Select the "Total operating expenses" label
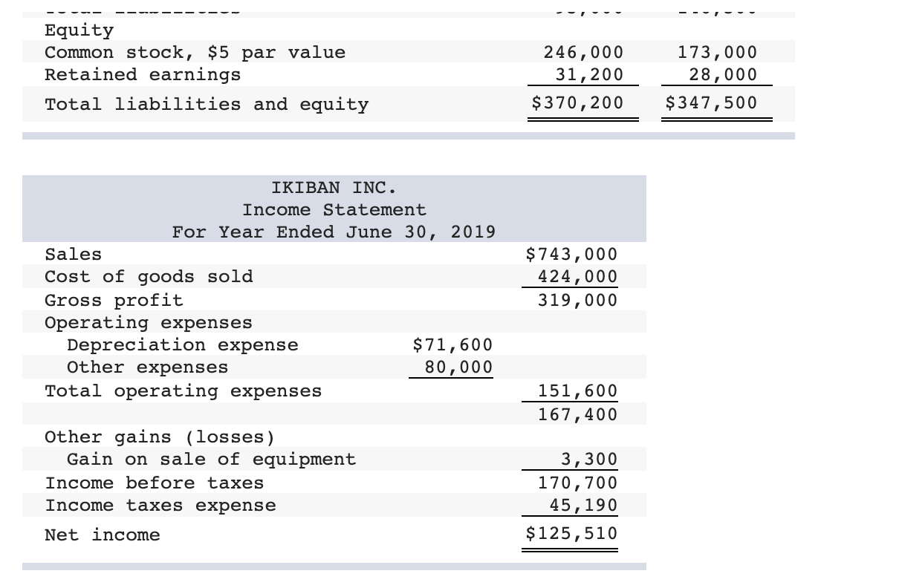This screenshot has width=902, height=588. 184,391
